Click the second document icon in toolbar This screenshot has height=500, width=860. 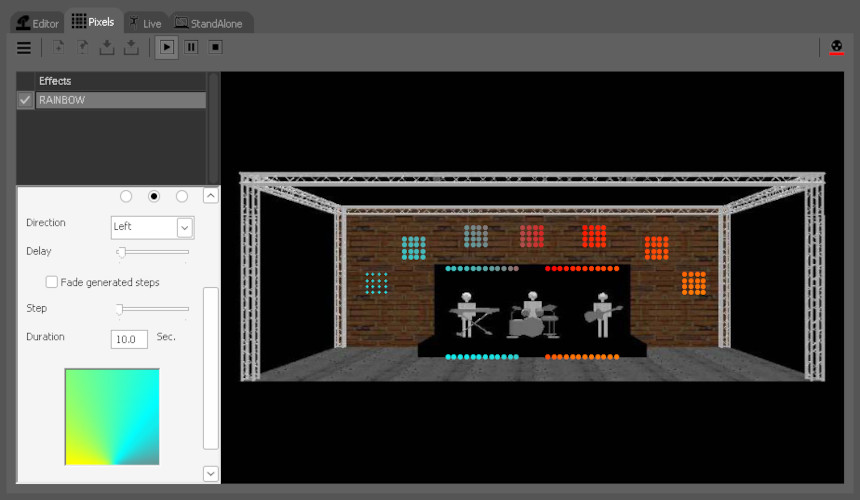(83, 47)
